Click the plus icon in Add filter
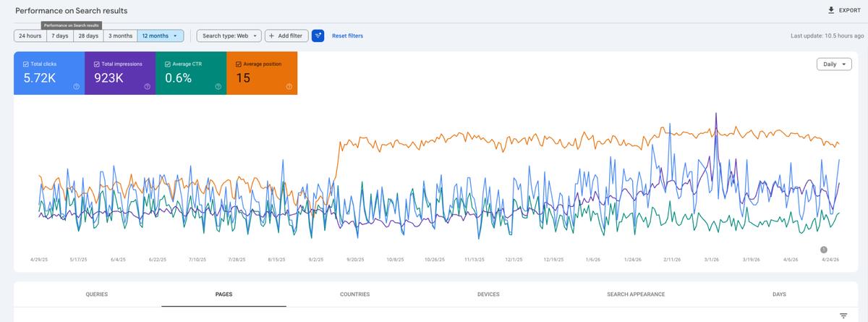 [272, 35]
